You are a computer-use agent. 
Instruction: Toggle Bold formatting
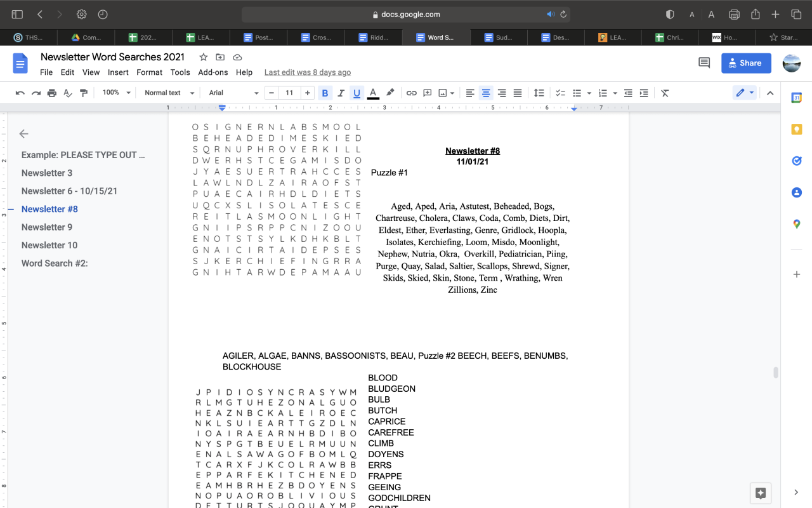click(325, 93)
